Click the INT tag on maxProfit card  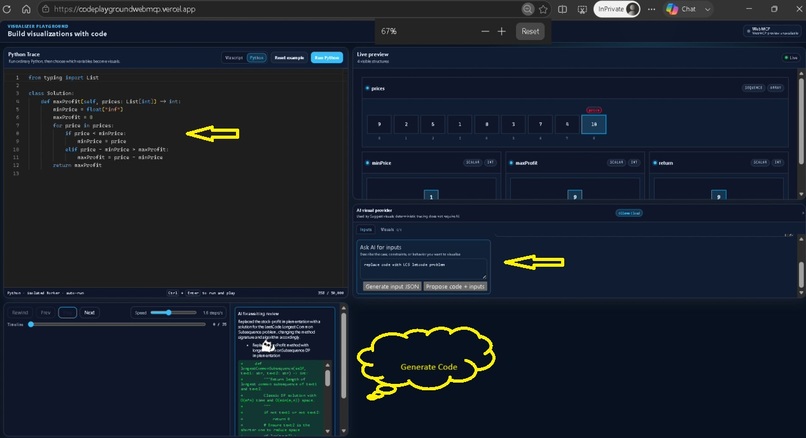pyautogui.click(x=634, y=162)
